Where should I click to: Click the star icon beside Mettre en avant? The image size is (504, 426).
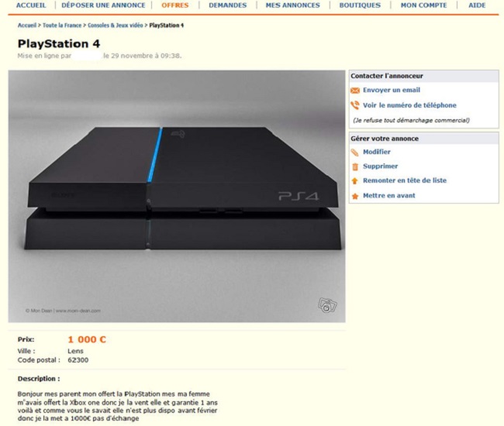(x=355, y=196)
